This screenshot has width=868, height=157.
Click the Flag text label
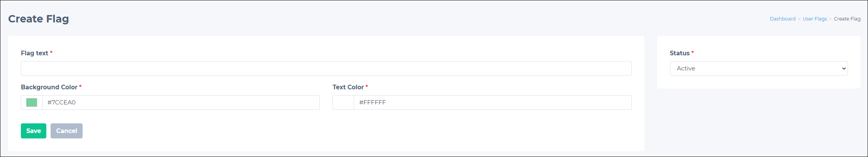point(34,53)
